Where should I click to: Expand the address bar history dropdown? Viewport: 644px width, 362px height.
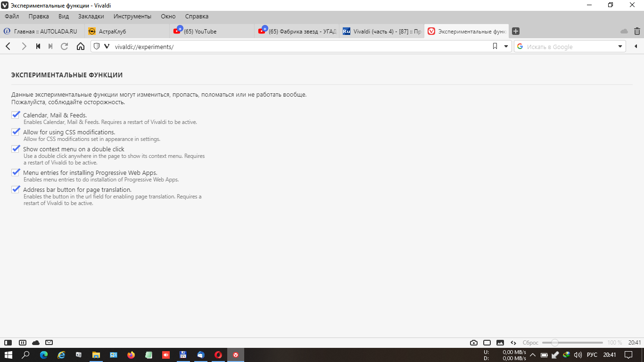pos(506,46)
